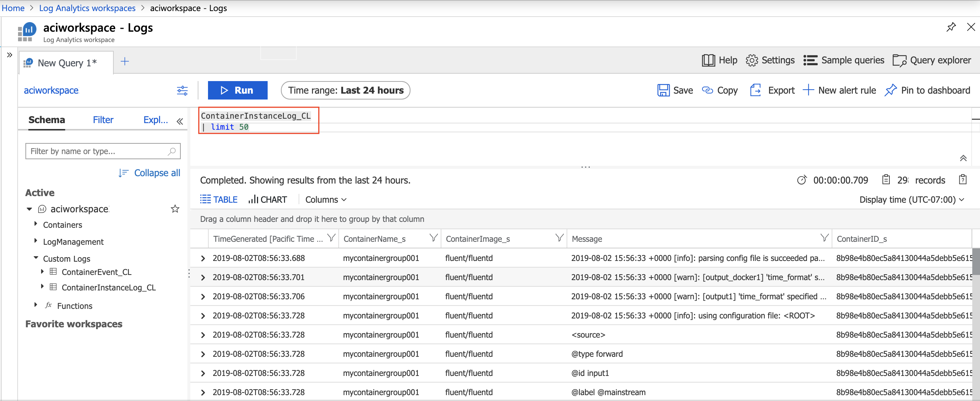Click the Display time UTC-07:00 dropdown
The width and height of the screenshot is (980, 401).
[x=913, y=199]
